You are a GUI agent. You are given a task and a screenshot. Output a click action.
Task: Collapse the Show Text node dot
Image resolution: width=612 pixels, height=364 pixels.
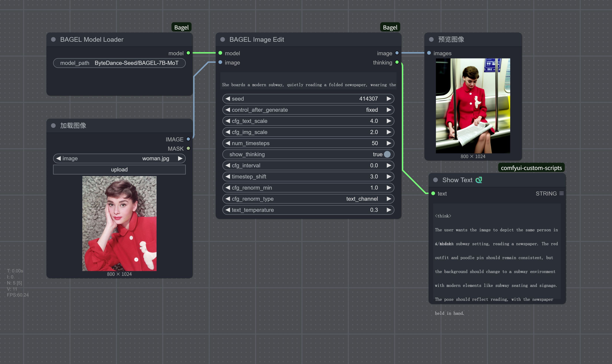(x=436, y=180)
